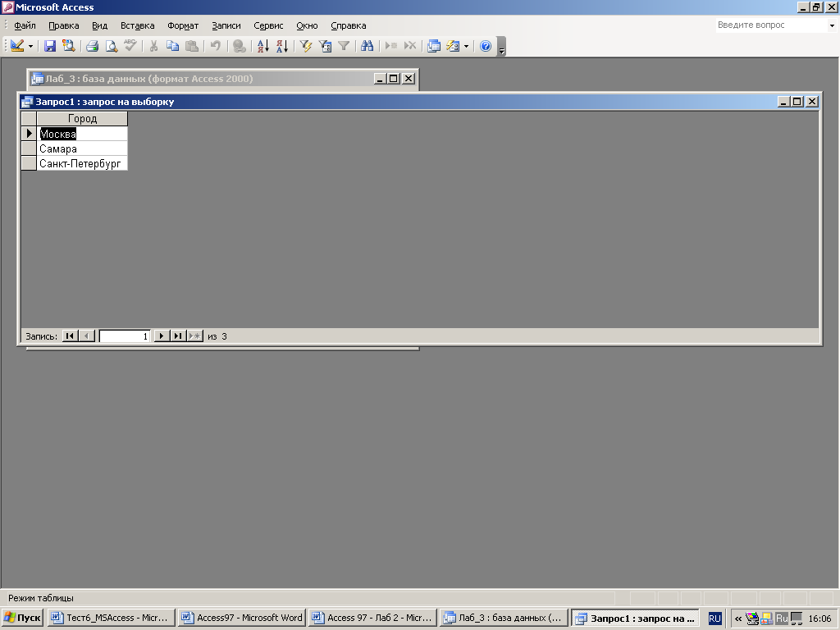Click the New Object AutoForm icon
Image resolution: width=840 pixels, height=630 pixels.
(x=453, y=46)
